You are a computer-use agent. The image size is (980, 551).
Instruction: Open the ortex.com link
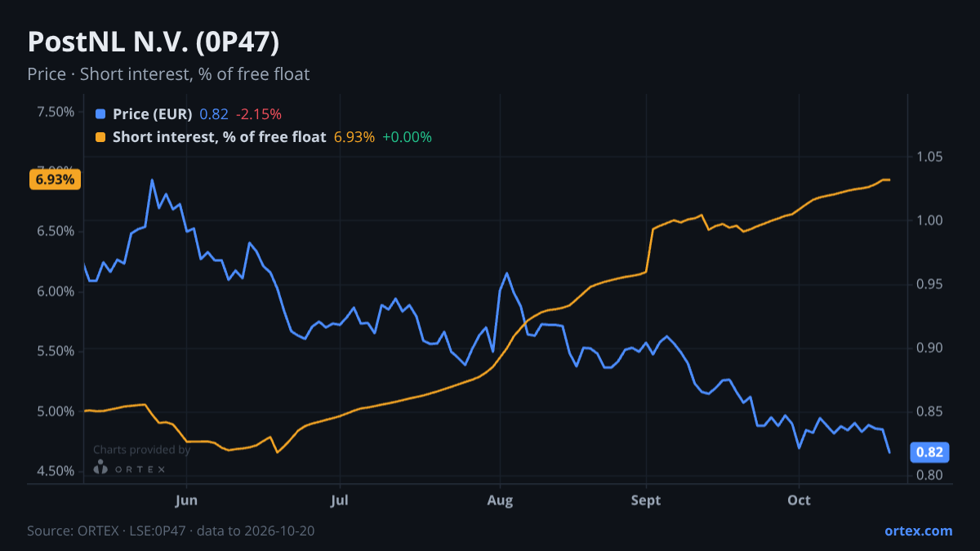point(918,531)
